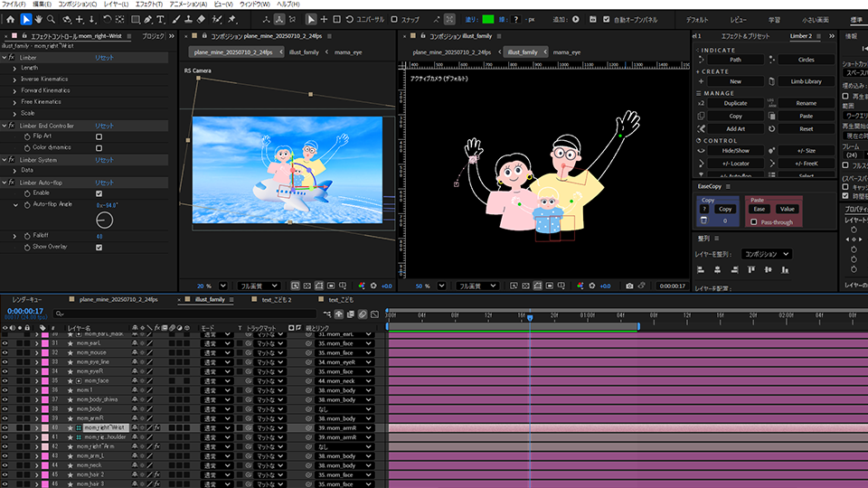Click the timeline graph editor icon

374,314
